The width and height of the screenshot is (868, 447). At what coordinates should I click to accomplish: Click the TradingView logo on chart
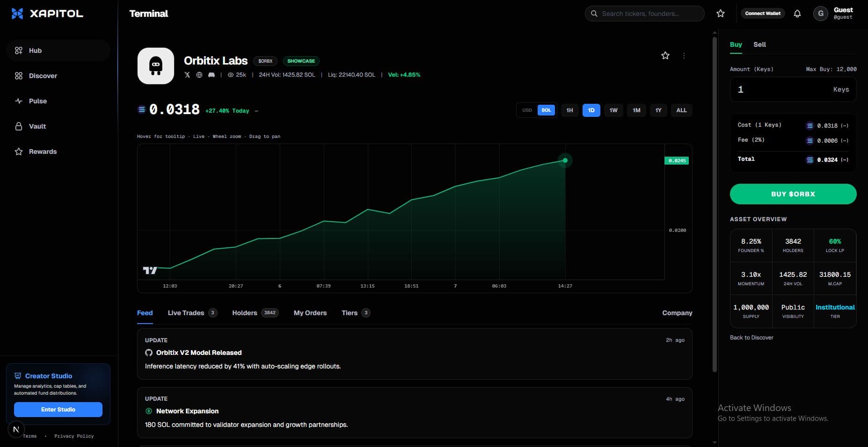click(x=150, y=270)
